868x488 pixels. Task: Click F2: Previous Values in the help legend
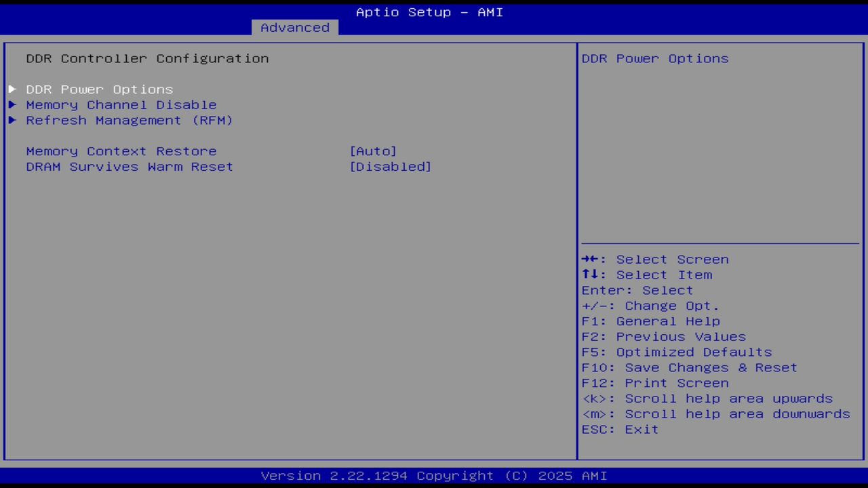point(663,336)
